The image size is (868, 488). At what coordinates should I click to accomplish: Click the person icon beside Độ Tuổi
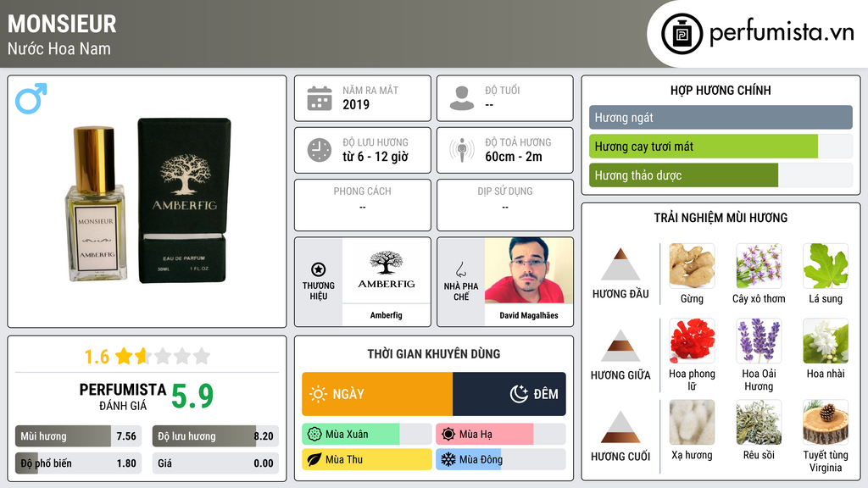coord(462,98)
